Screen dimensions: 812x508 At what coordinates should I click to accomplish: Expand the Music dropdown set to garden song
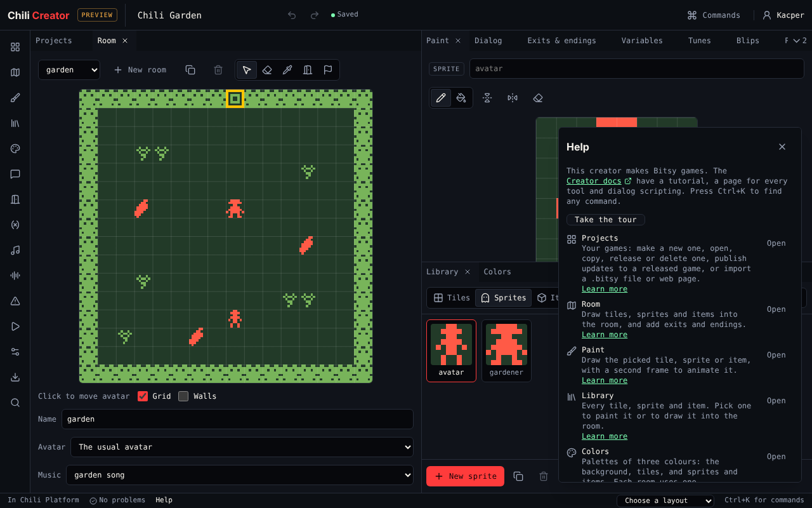240,475
